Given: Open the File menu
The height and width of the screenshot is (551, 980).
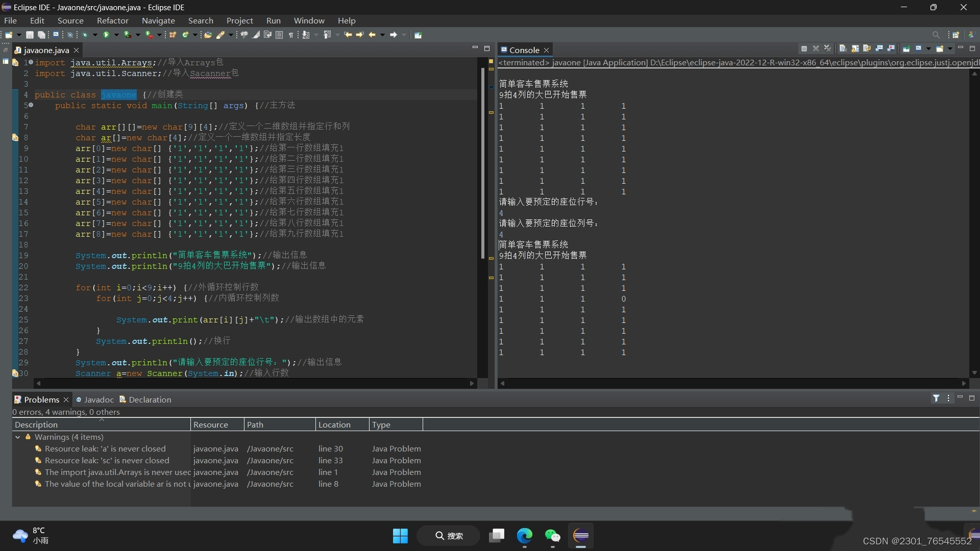Looking at the screenshot, I should coord(10,20).
